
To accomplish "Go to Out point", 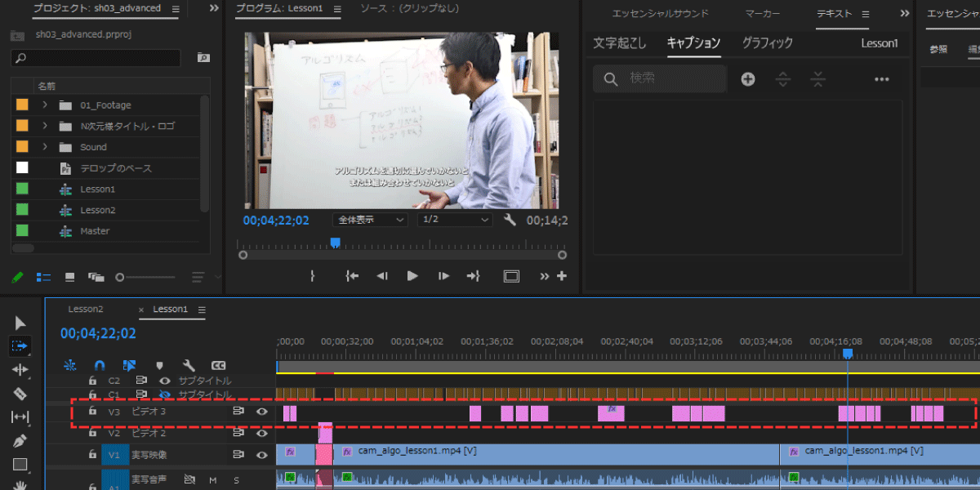I will (x=473, y=276).
